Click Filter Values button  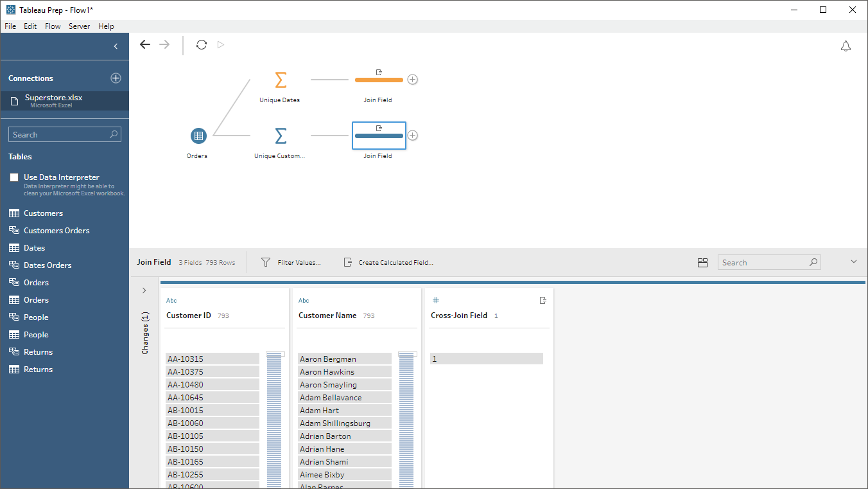pyautogui.click(x=291, y=262)
